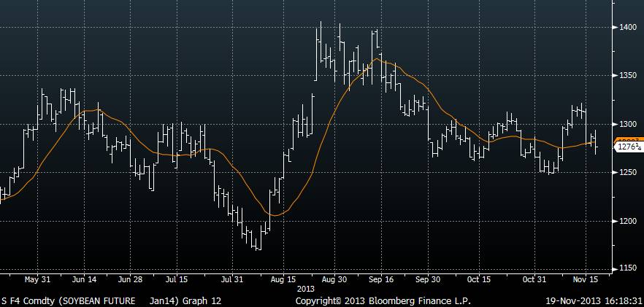Click the Bloomberg Finance copyright notice

tap(383, 300)
